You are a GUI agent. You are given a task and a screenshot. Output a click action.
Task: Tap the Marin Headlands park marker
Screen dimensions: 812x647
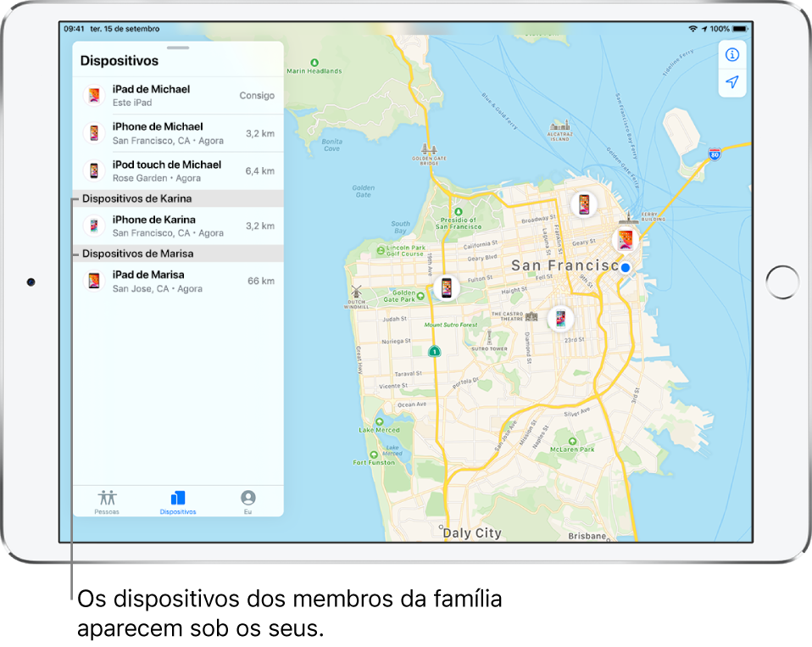tap(314, 63)
